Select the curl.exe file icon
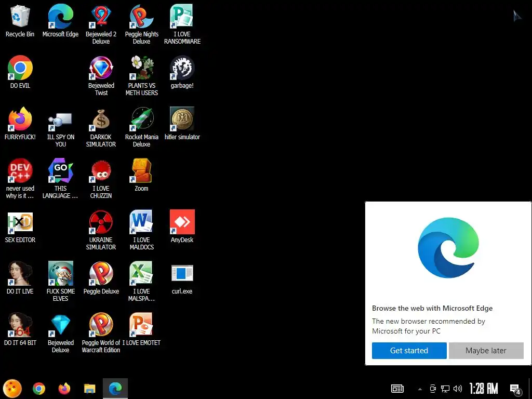This screenshot has width=532, height=399. 182,278
